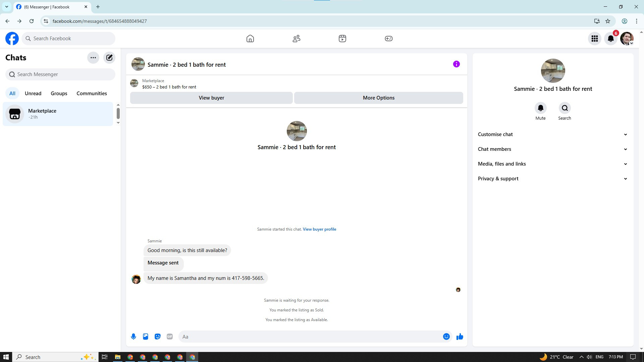Open the sticker picker icon
644x362 pixels.
tap(158, 337)
